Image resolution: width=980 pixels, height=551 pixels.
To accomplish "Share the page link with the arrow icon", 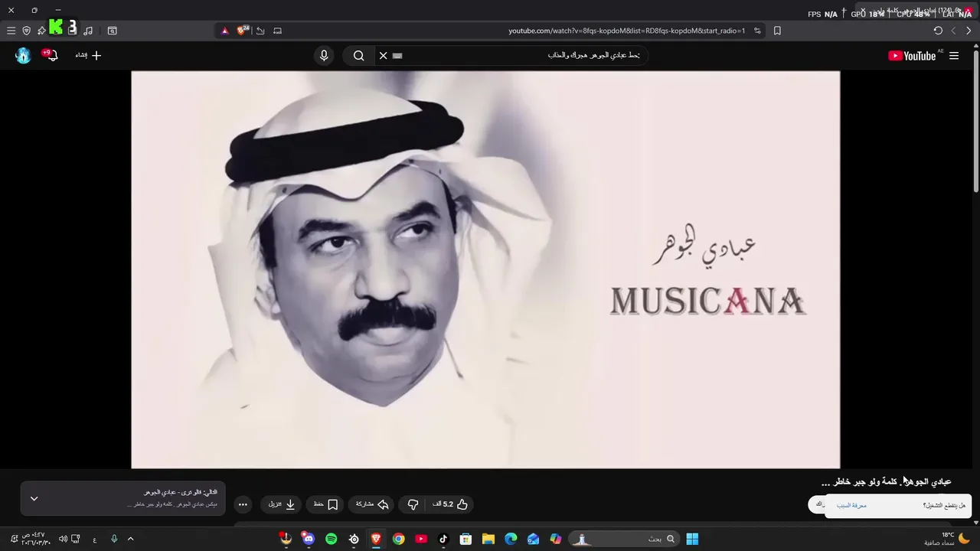I will pos(260,31).
